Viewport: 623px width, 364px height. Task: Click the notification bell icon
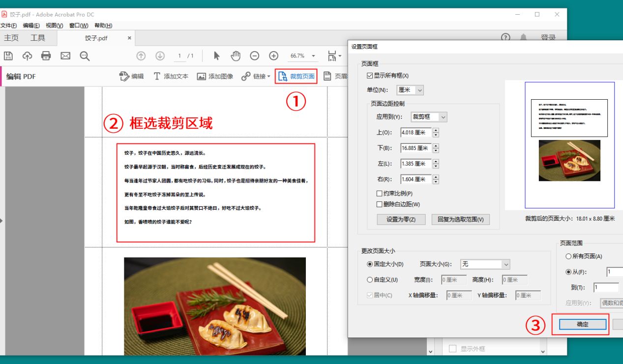coord(524,38)
